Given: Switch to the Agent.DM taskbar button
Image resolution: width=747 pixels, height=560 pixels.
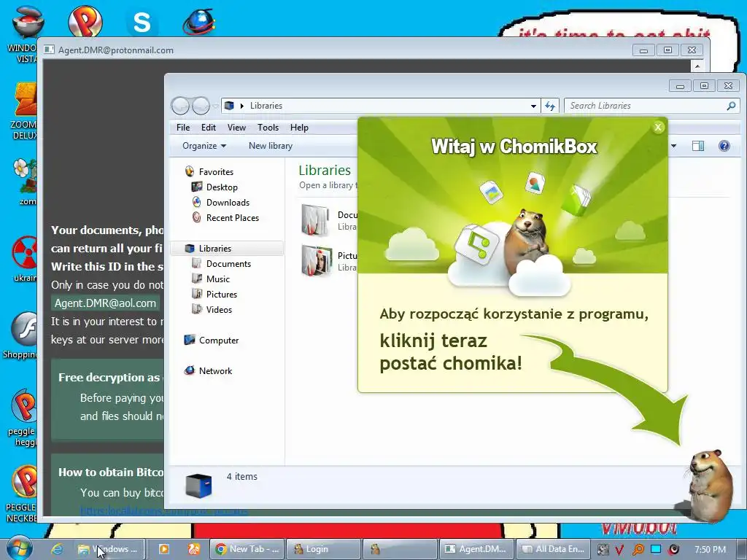Looking at the screenshot, I should coord(476,549).
